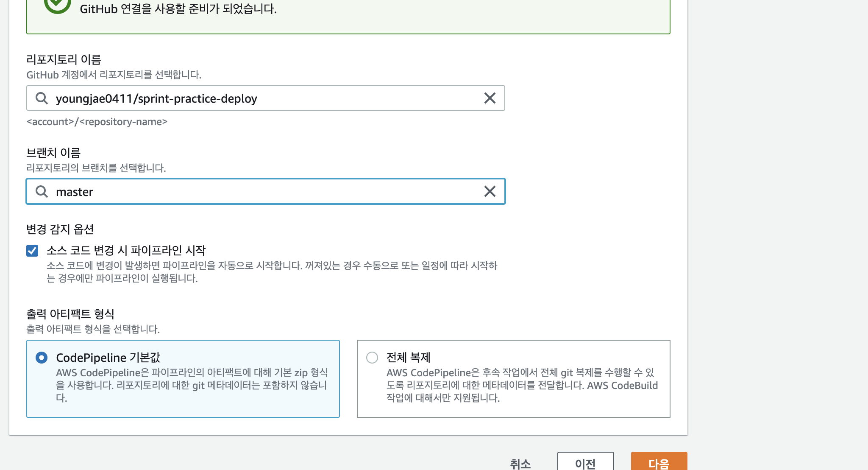This screenshot has width=868, height=470.
Task: Click the youngjae0411/sprint-practice-deploy text
Action: coord(156,98)
